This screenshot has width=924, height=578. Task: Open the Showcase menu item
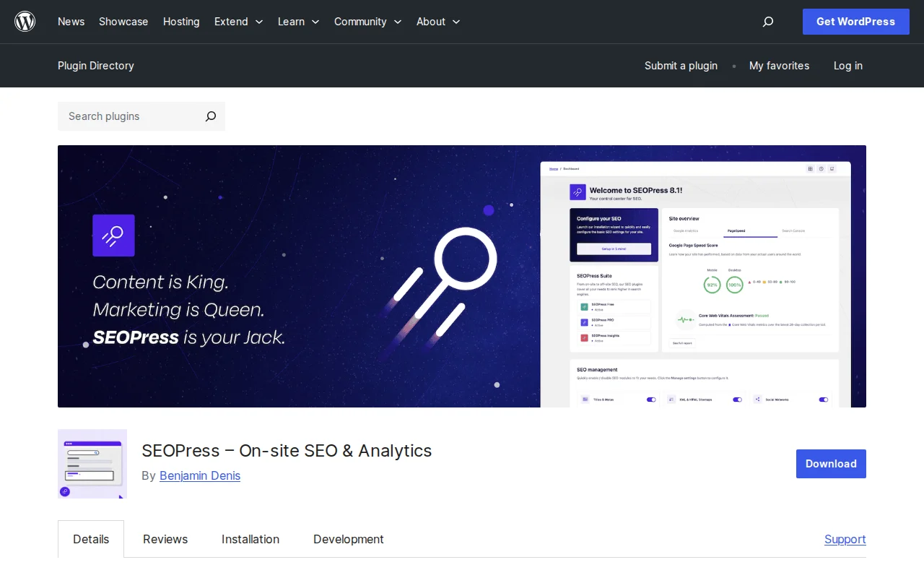[123, 22]
